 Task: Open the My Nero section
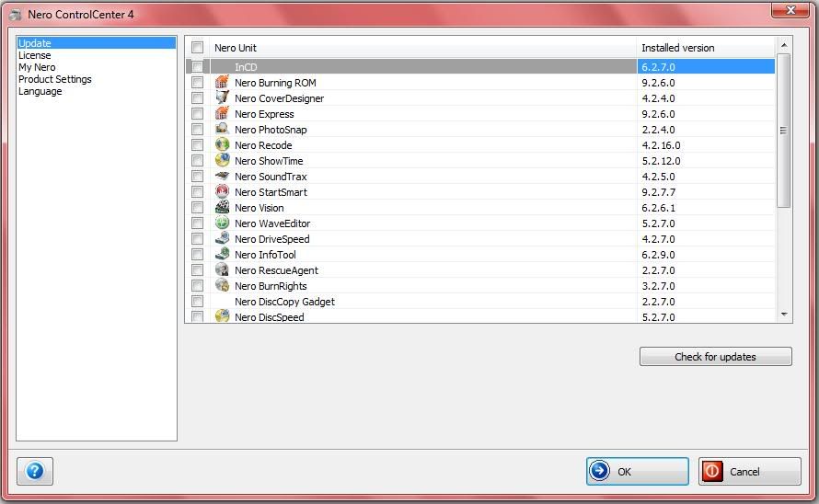(x=37, y=67)
